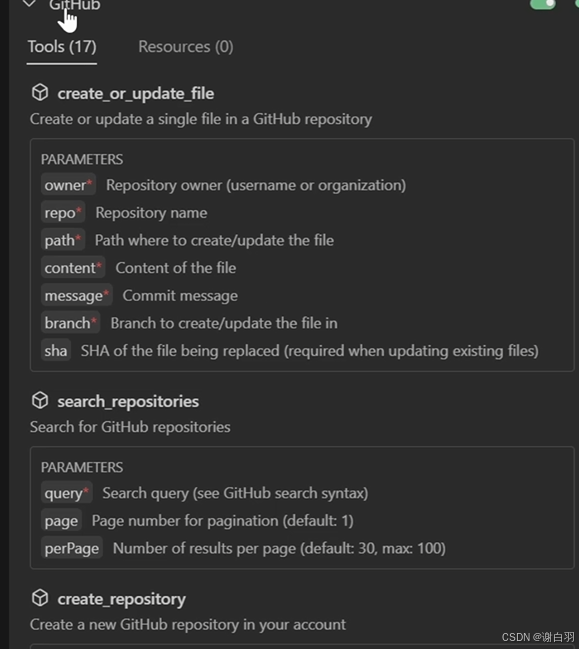The image size is (579, 649).
Task: Click the sha parameter tag
Action: (x=56, y=351)
